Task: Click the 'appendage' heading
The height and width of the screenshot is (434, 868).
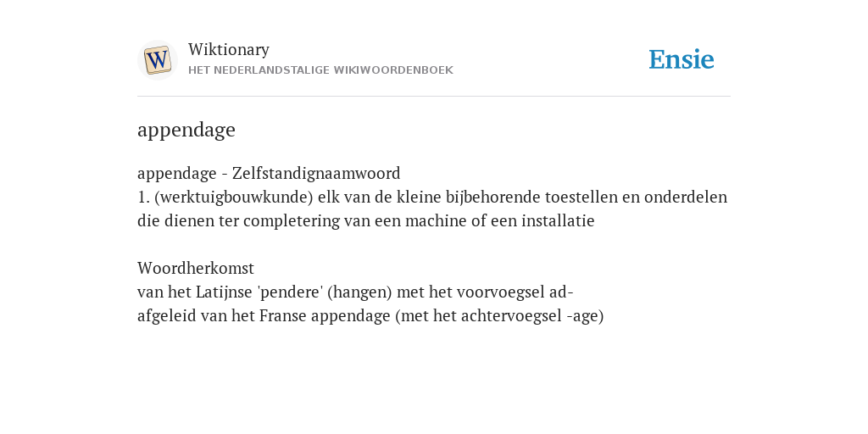Action: point(186,130)
